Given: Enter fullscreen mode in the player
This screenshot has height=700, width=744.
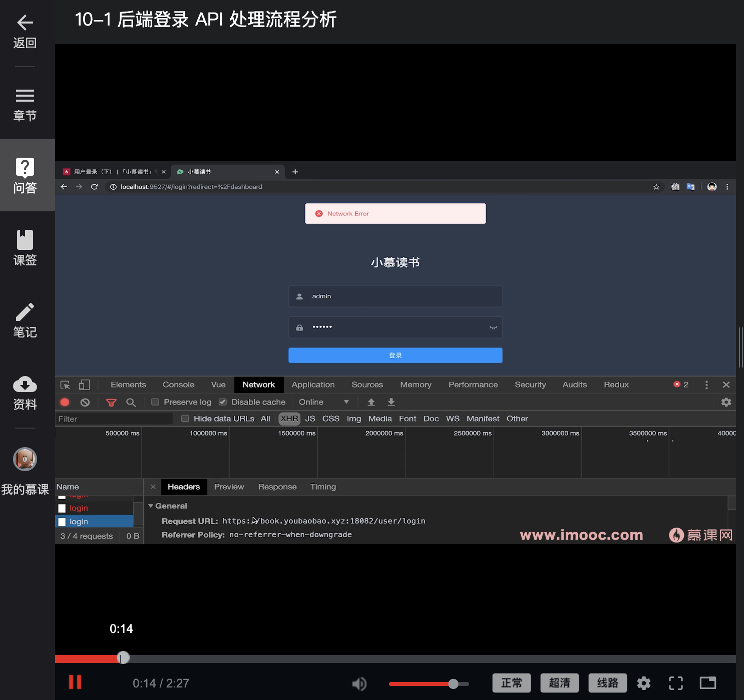Looking at the screenshot, I should pos(676,682).
